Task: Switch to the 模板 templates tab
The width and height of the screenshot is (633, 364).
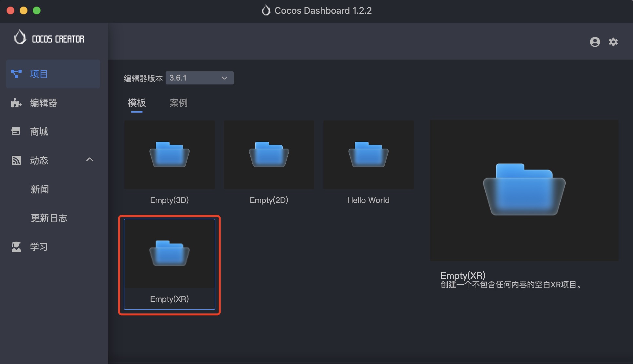Action: point(137,103)
